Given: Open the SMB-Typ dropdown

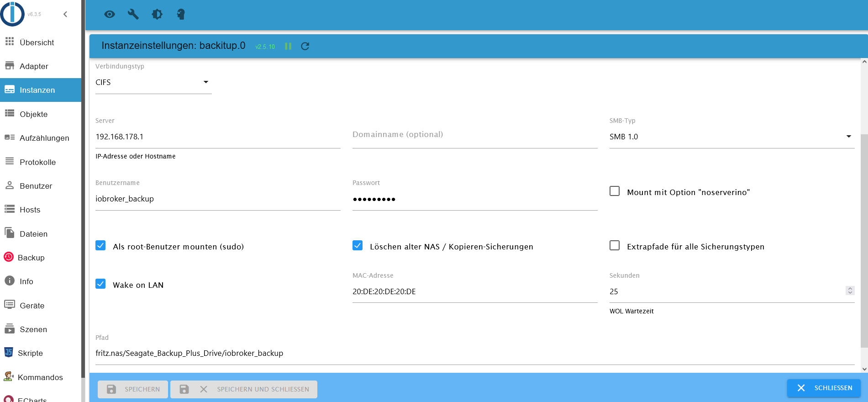Looking at the screenshot, I should [x=732, y=137].
